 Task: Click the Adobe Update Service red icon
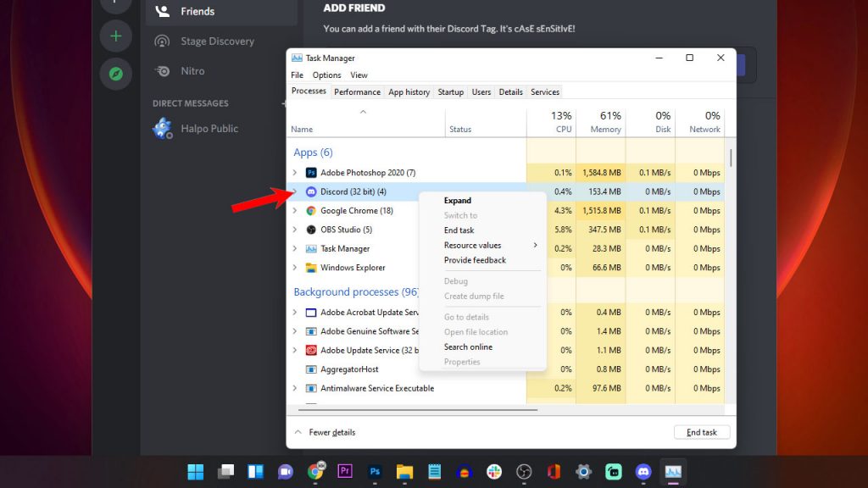[x=311, y=350]
